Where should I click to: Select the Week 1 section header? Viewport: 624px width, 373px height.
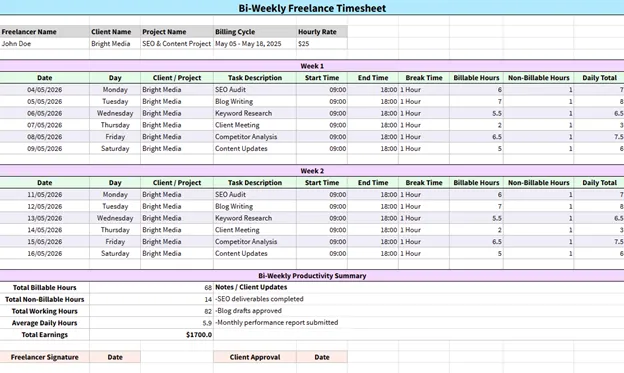tap(312, 66)
